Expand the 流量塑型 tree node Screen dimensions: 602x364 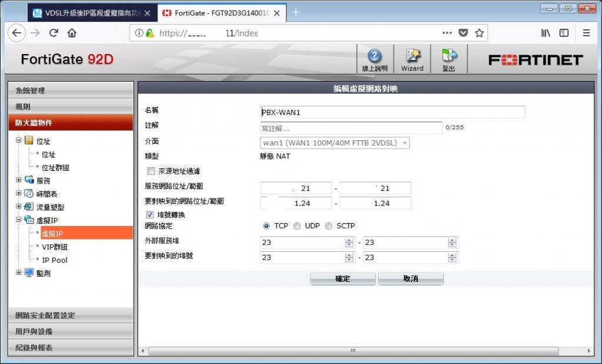click(x=18, y=206)
